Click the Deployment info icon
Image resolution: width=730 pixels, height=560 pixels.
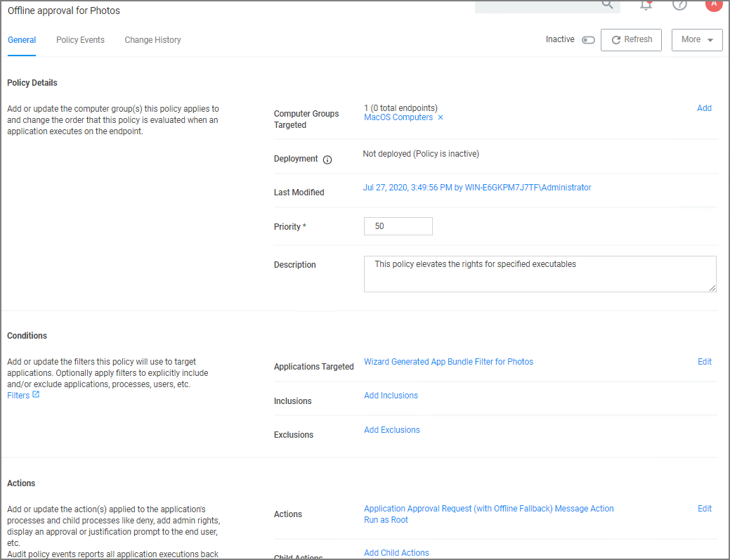click(x=327, y=159)
